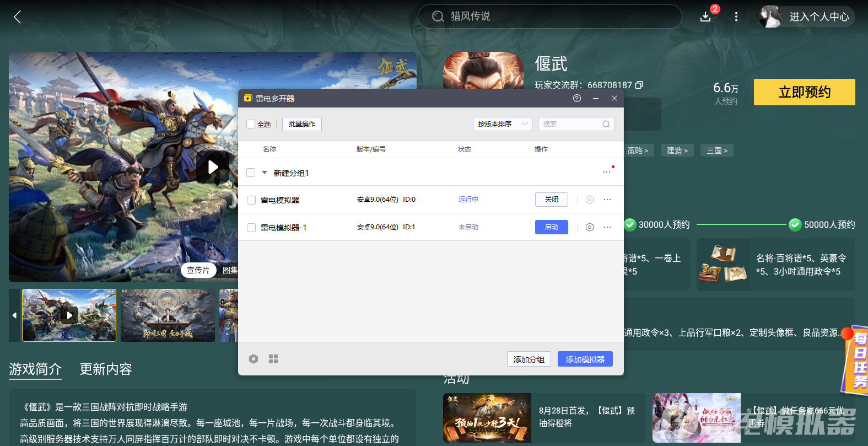Minimize the 雷电多开器 window
The height and width of the screenshot is (446, 868).
(596, 98)
